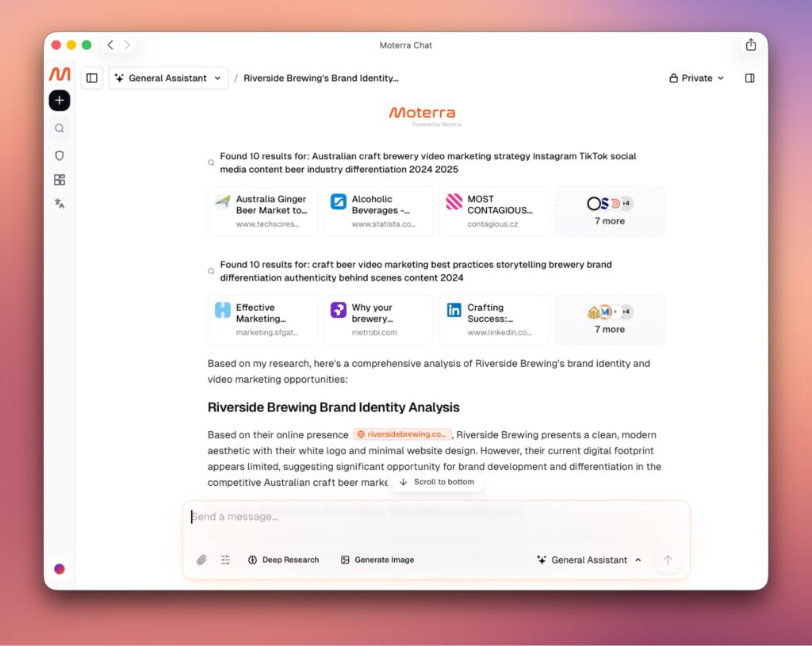Open the riversidebrewing.co citation link
812x646 pixels.
[402, 434]
